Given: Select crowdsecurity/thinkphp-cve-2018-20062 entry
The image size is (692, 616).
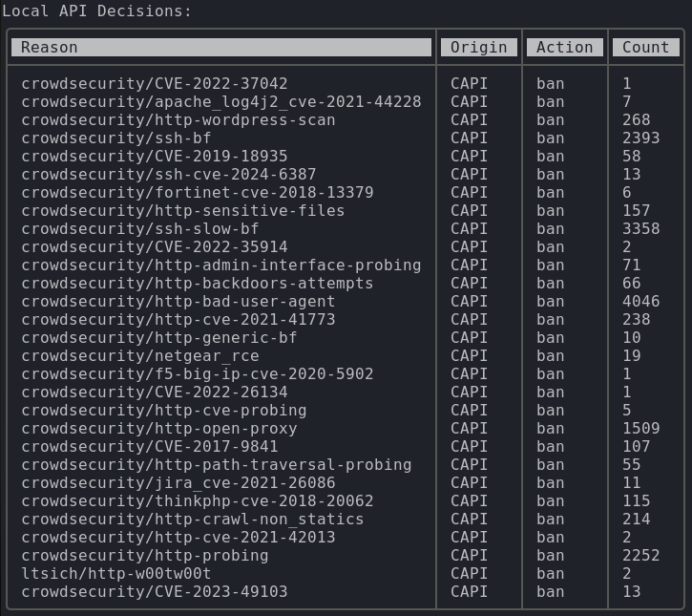Looking at the screenshot, I should click(x=198, y=501).
